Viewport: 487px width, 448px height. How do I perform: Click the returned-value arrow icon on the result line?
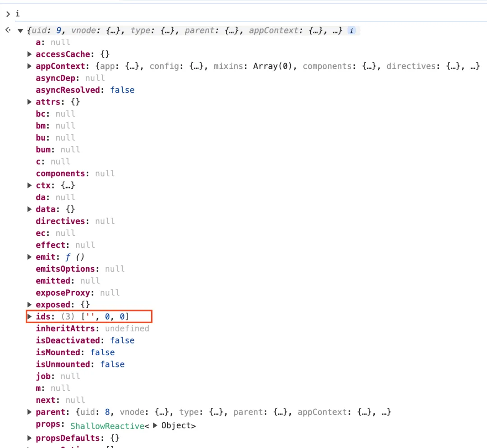tap(7, 30)
